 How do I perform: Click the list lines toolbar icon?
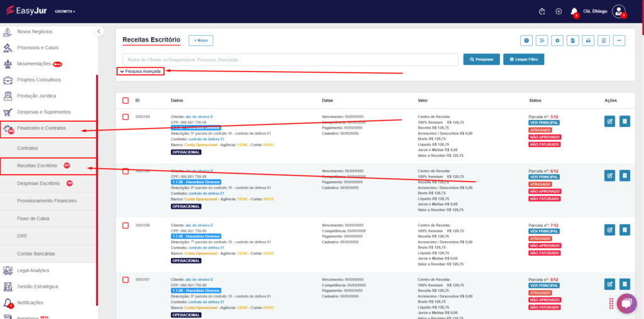click(541, 40)
